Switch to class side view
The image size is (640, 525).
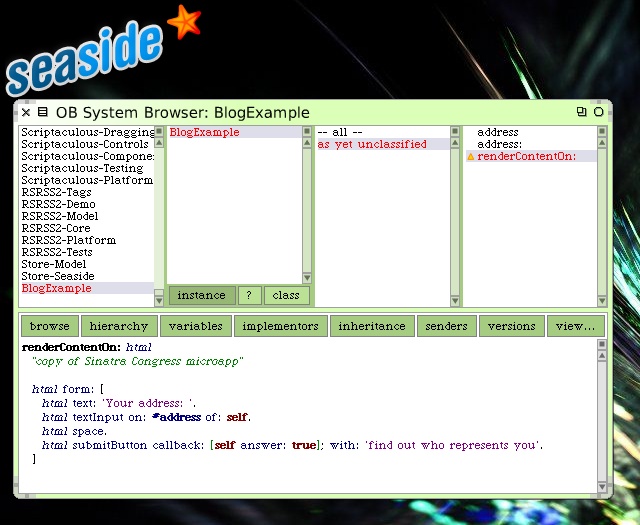coord(287,295)
